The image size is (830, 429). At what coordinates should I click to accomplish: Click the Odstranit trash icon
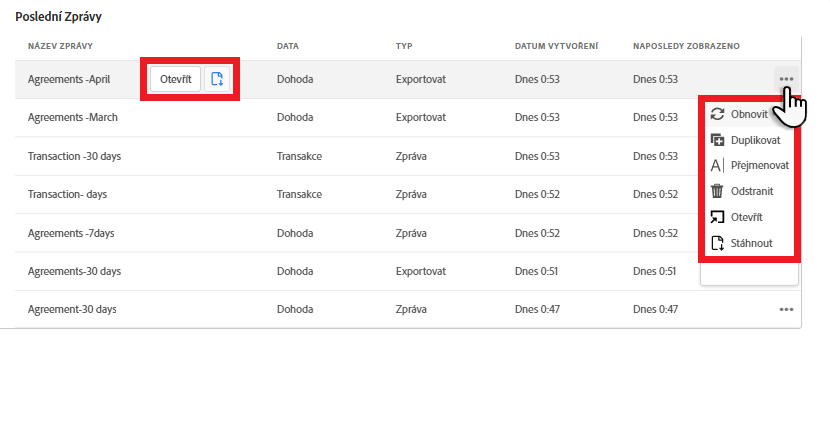716,191
